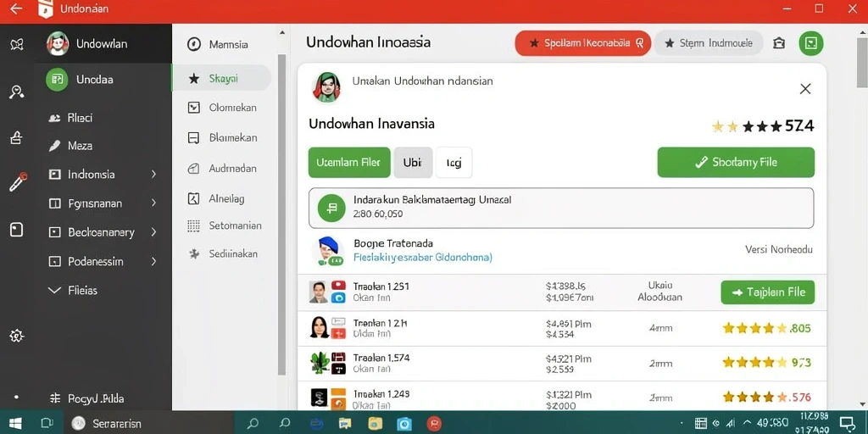Viewport: 868px width, 434px height.
Task: Open the file folder taskbar icon
Action: coord(346,424)
